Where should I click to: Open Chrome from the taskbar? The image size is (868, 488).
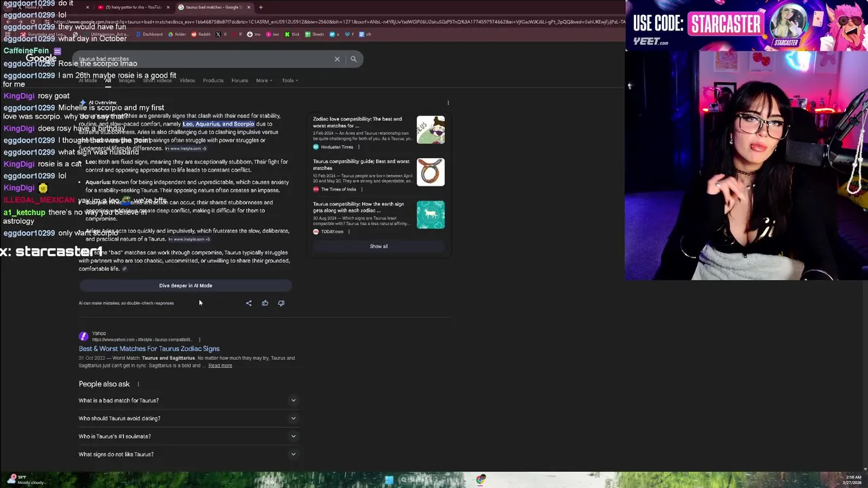[481, 480]
